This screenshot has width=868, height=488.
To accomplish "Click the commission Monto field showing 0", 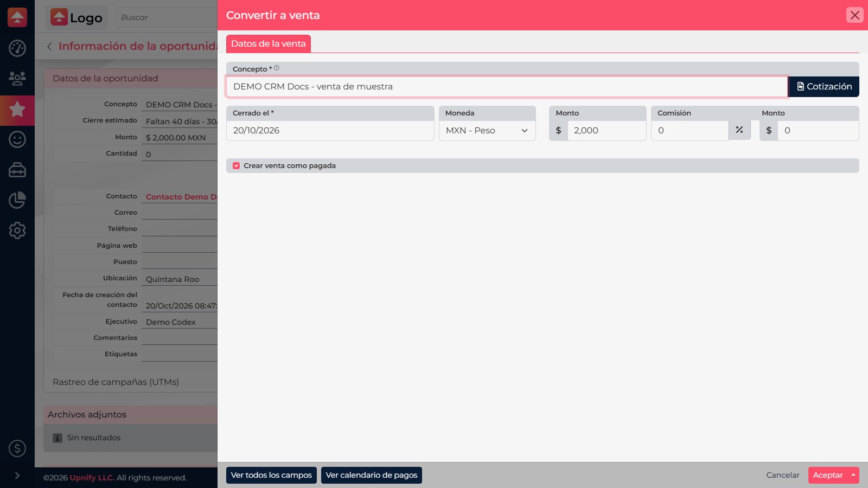I will click(x=818, y=131).
